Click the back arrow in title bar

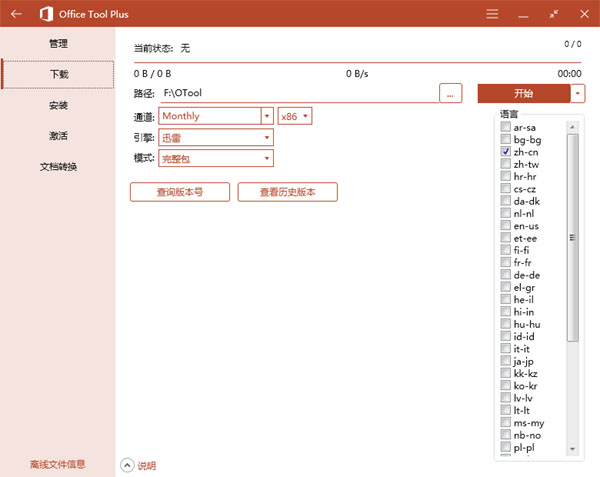pos(16,14)
